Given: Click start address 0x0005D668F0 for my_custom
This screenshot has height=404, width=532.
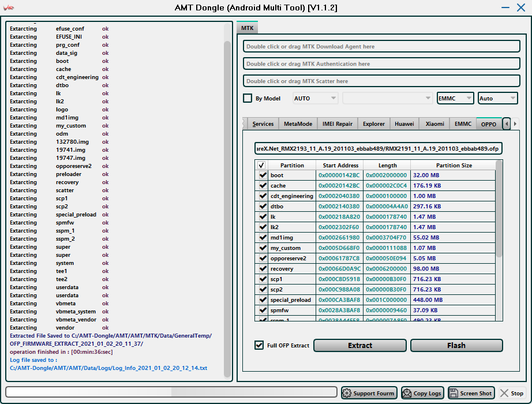Looking at the screenshot, I should (339, 248).
